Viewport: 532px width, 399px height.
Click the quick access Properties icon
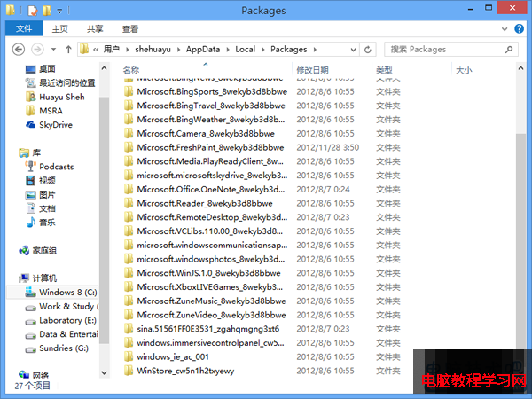pyautogui.click(x=33, y=11)
